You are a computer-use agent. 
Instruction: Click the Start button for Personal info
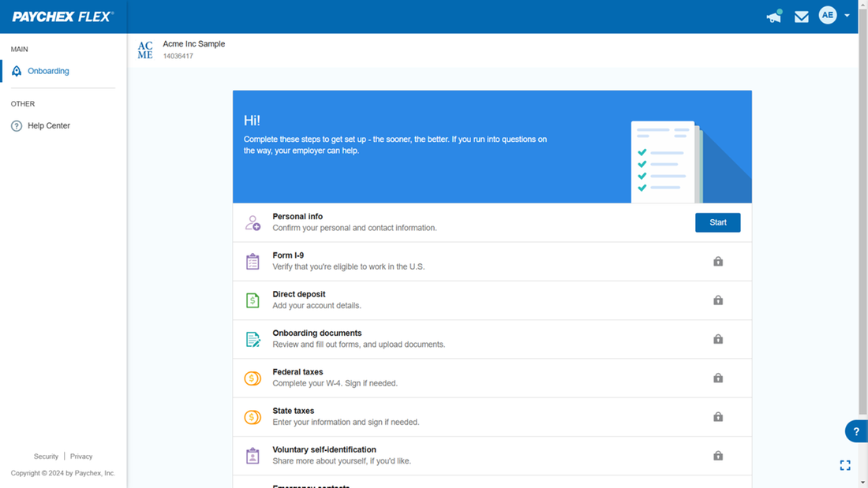click(x=717, y=222)
